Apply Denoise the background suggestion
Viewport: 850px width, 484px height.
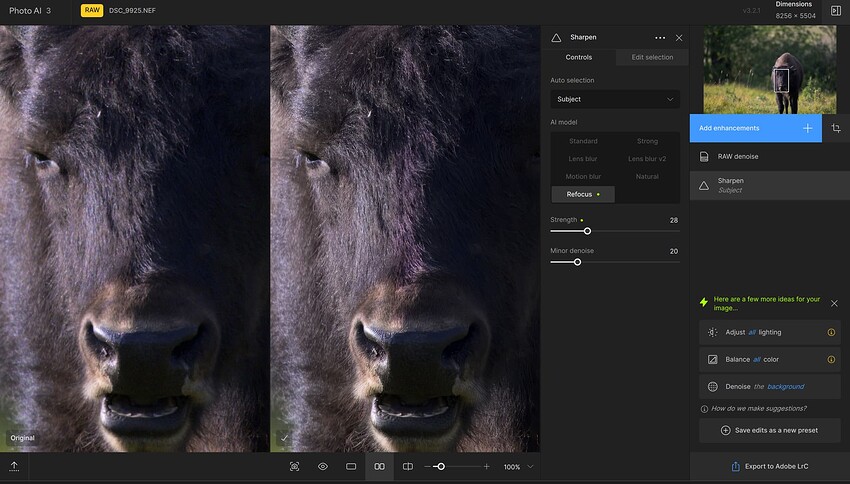pyautogui.click(x=770, y=386)
